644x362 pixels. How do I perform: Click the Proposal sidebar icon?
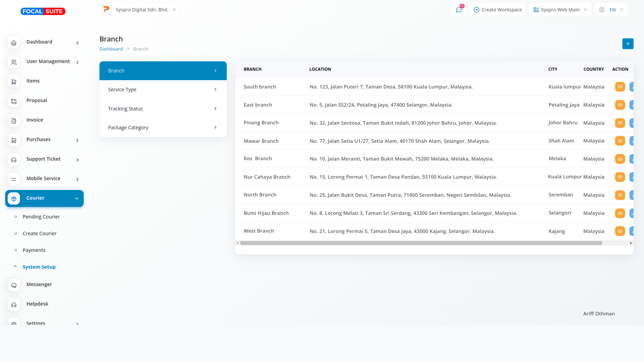tap(14, 101)
